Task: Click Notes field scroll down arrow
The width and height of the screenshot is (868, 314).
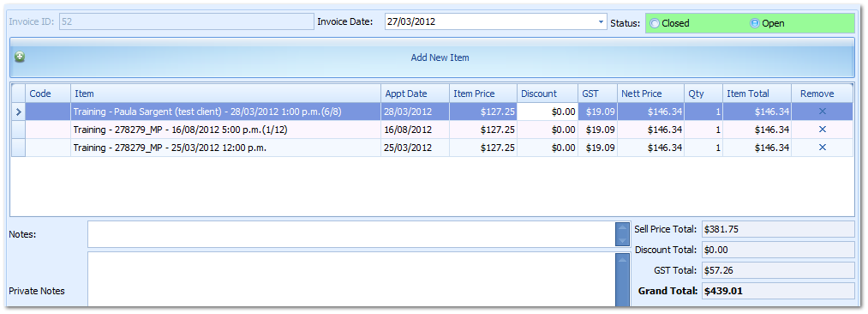Action: tap(623, 240)
